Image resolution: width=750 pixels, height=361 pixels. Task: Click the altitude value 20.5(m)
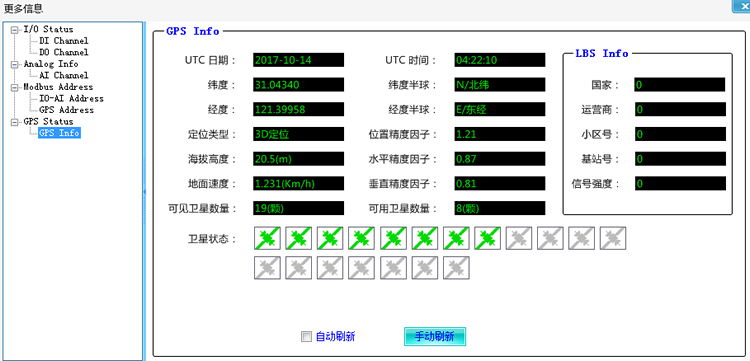(298, 159)
